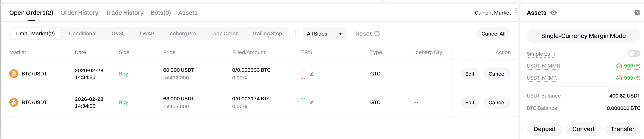Screen dimensions: 644x139
Task: Enable the Current Market checkbox
Action: 470,13
